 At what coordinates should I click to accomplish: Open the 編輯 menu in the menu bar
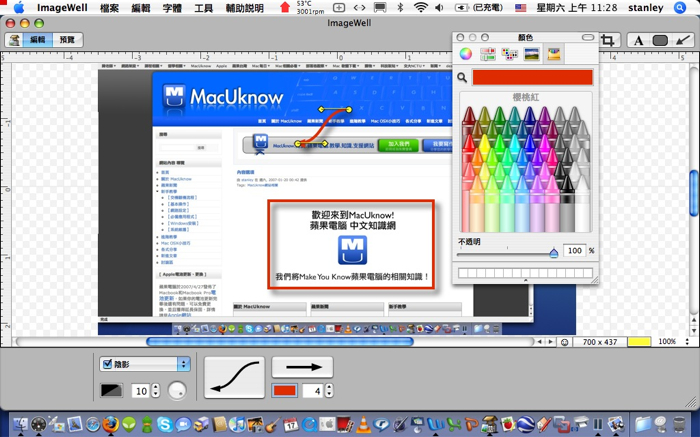point(141,8)
